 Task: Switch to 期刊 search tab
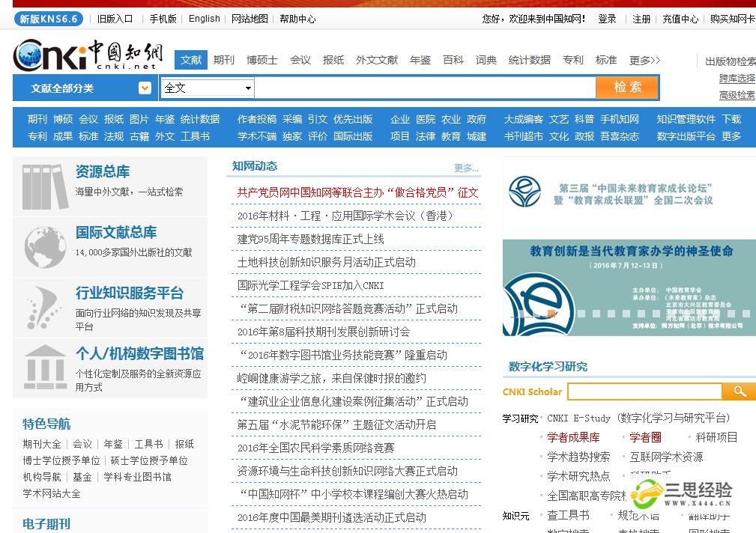pos(224,60)
